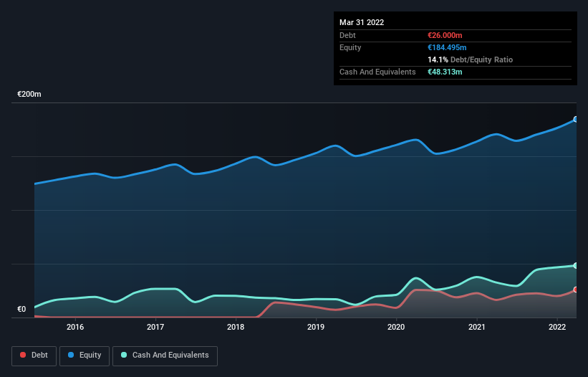Image resolution: width=588 pixels, height=377 pixels.
Task: Toggle the Debt series legend button
Action: point(34,355)
